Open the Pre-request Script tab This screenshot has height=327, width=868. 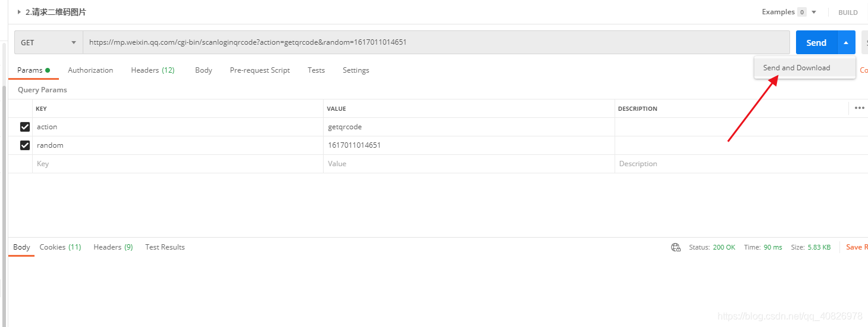tap(260, 70)
